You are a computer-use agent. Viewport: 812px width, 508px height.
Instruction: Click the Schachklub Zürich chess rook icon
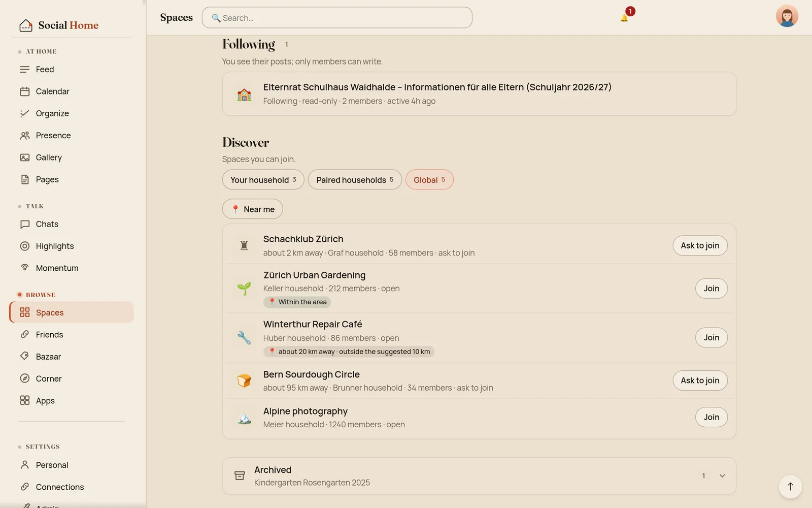pyautogui.click(x=244, y=245)
